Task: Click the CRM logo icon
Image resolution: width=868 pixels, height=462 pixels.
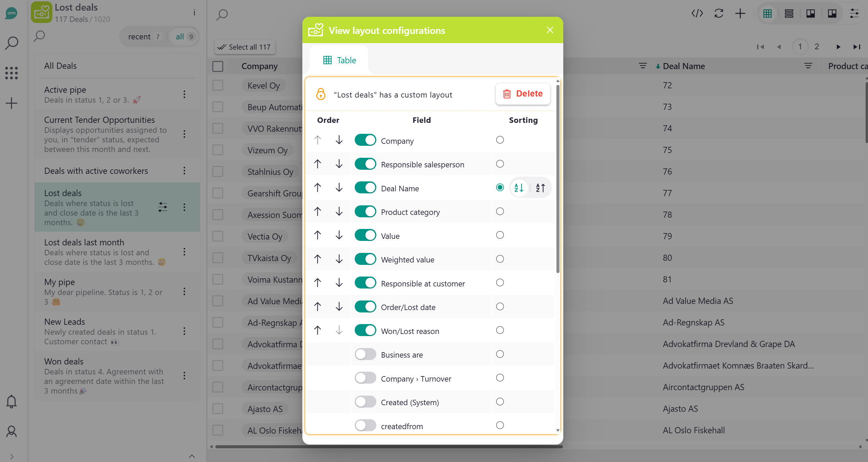Action: [12, 13]
